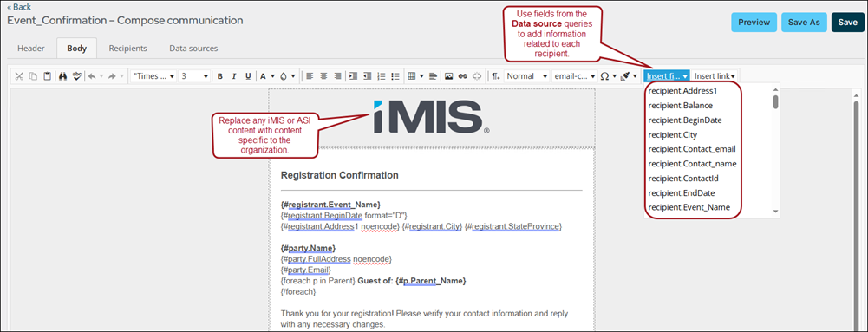Image resolution: width=868 pixels, height=332 pixels.
Task: Align text right
Action: click(x=337, y=76)
